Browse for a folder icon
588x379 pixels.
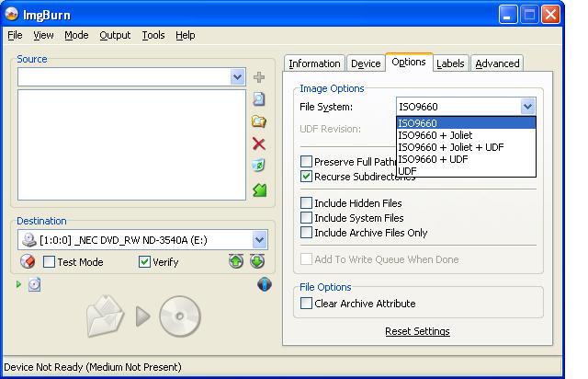(259, 121)
